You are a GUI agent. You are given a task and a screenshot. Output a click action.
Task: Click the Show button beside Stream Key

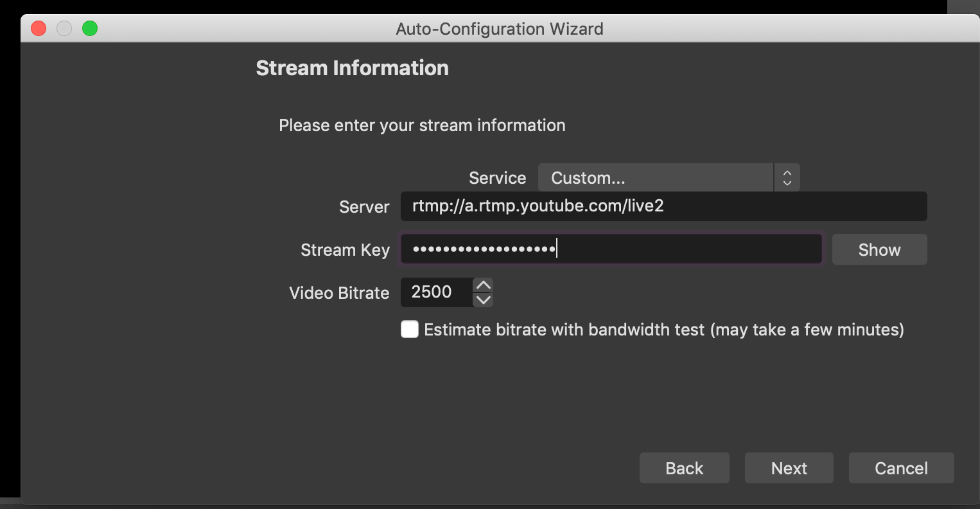coord(879,249)
